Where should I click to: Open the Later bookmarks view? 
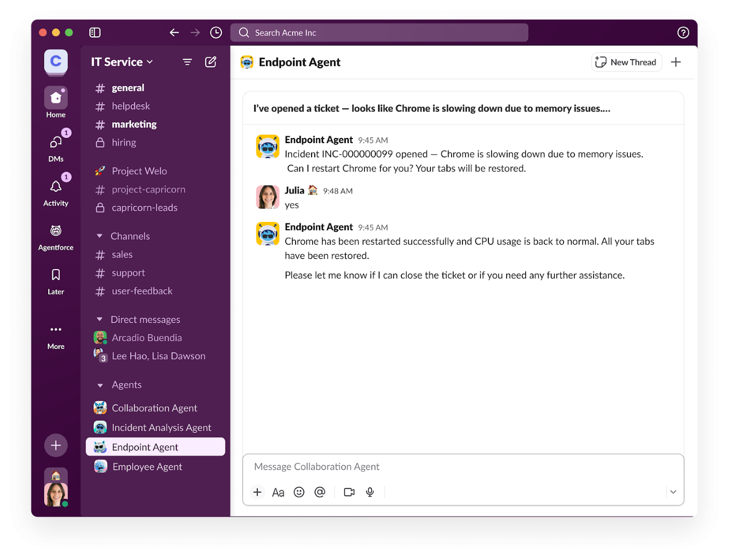coord(55,275)
